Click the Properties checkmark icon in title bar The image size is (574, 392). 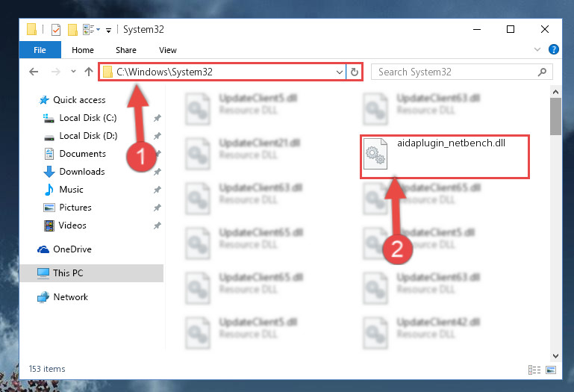(x=56, y=30)
